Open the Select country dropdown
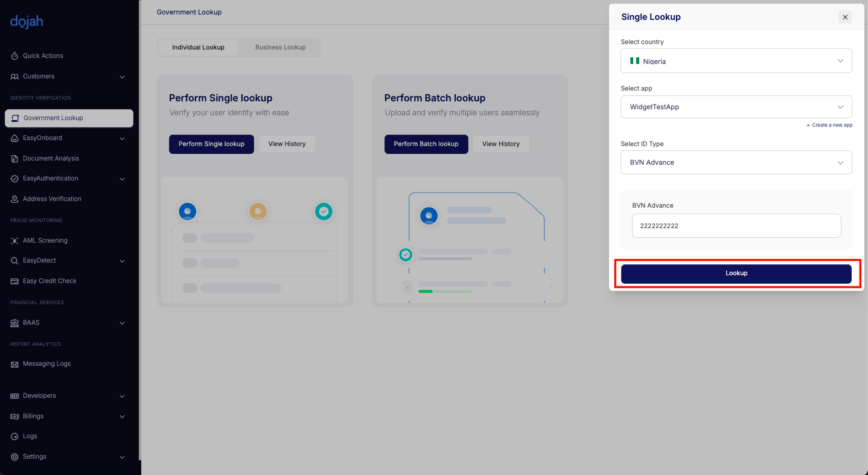Screen dimensions: 868x475 pos(736,61)
